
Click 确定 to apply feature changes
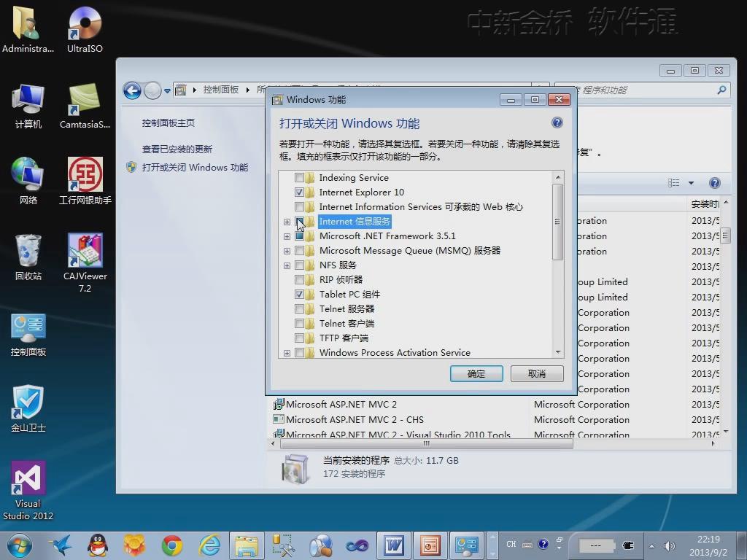(476, 374)
